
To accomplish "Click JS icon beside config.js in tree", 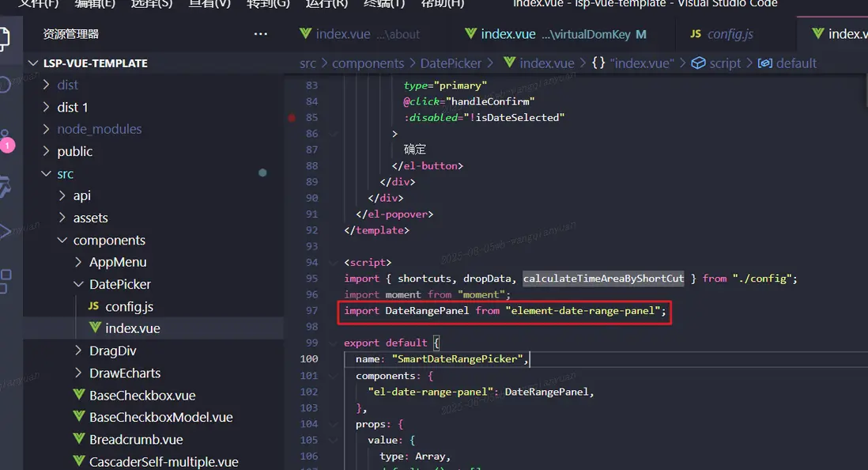I will pos(93,306).
